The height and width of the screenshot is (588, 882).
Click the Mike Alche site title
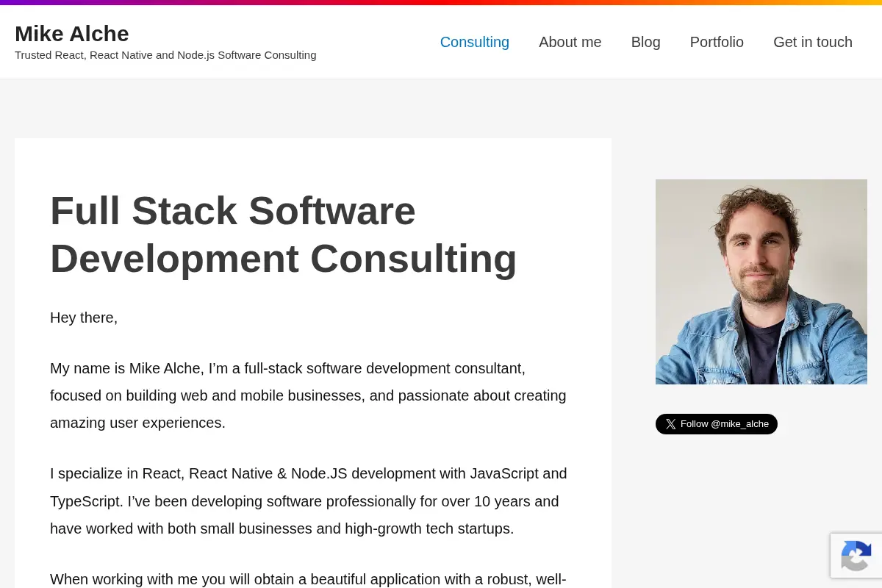[72, 33]
